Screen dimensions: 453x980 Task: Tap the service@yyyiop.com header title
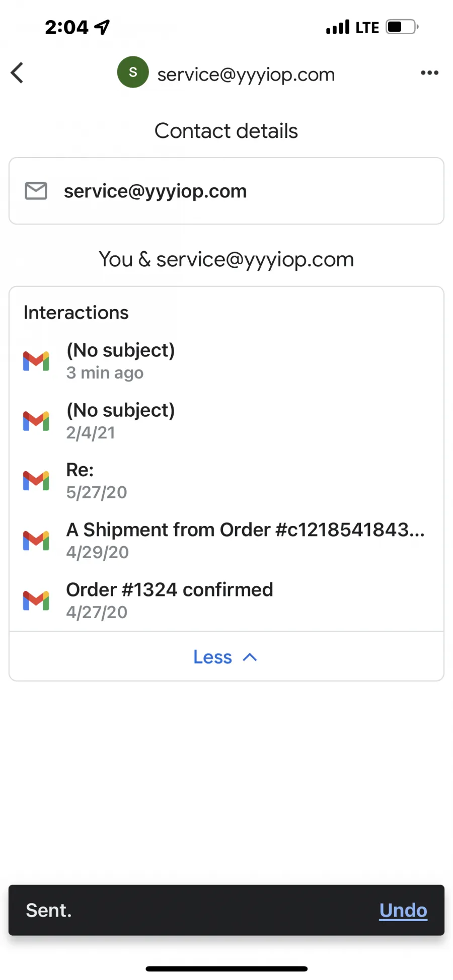[246, 74]
